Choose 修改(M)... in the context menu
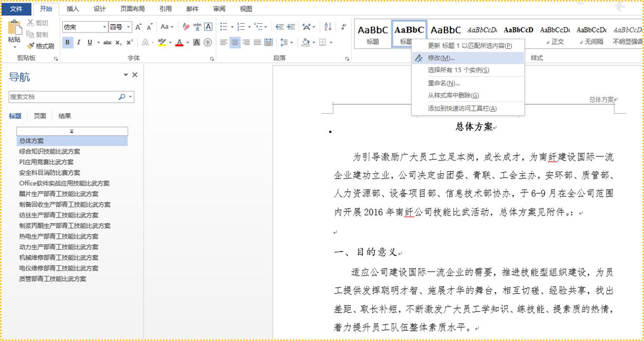 [x=467, y=58]
